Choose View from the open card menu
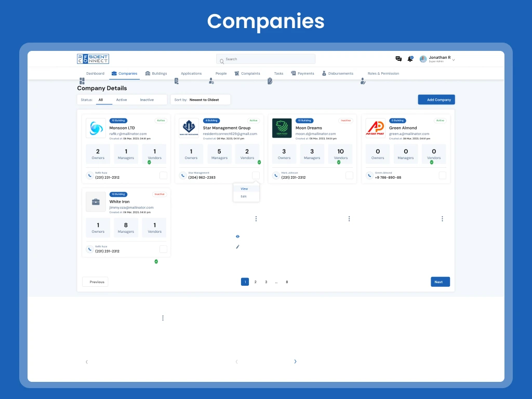 244,189
